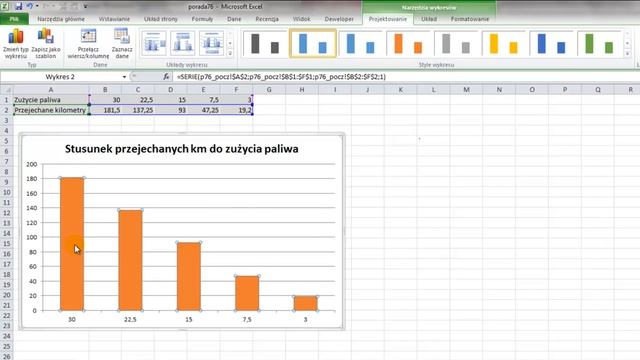
Task: Select column G header
Action: coord(269,89)
